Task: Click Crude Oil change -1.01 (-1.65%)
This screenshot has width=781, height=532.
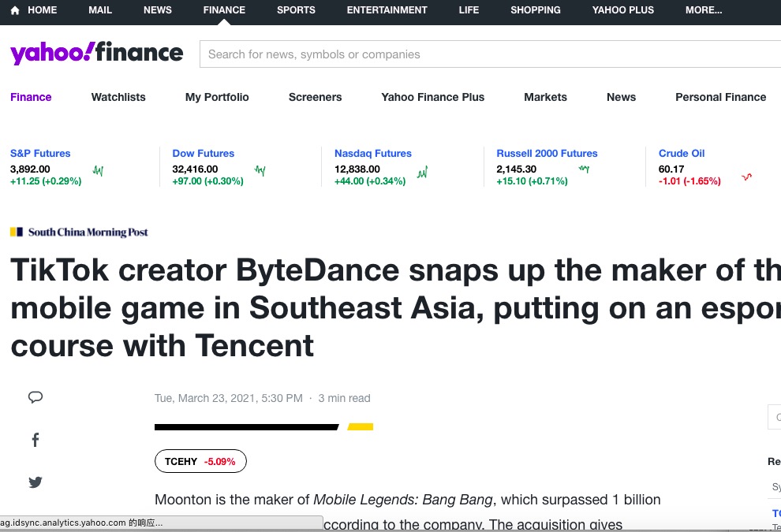Action: (689, 181)
